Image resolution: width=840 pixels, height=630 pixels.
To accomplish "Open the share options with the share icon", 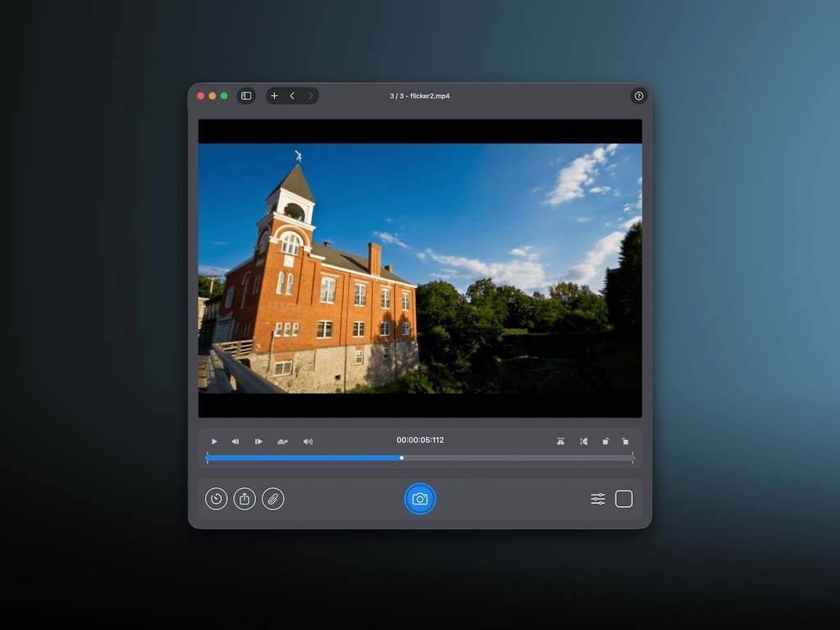I will [x=244, y=498].
